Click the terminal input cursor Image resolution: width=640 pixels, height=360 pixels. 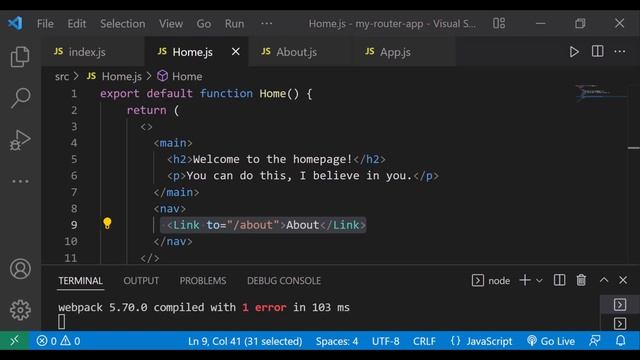pos(62,322)
